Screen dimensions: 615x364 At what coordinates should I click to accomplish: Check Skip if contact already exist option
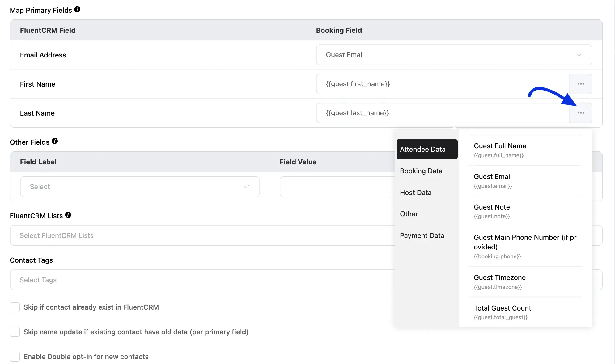tap(15, 307)
